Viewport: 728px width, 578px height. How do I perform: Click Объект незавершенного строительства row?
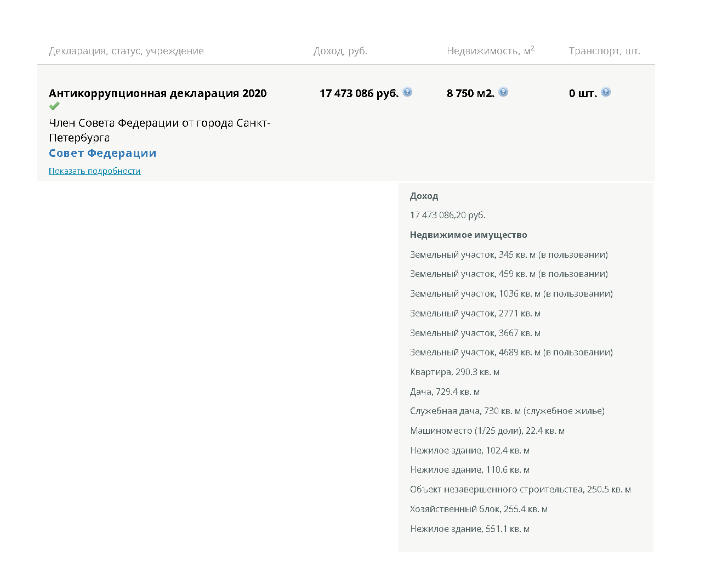coord(521,489)
